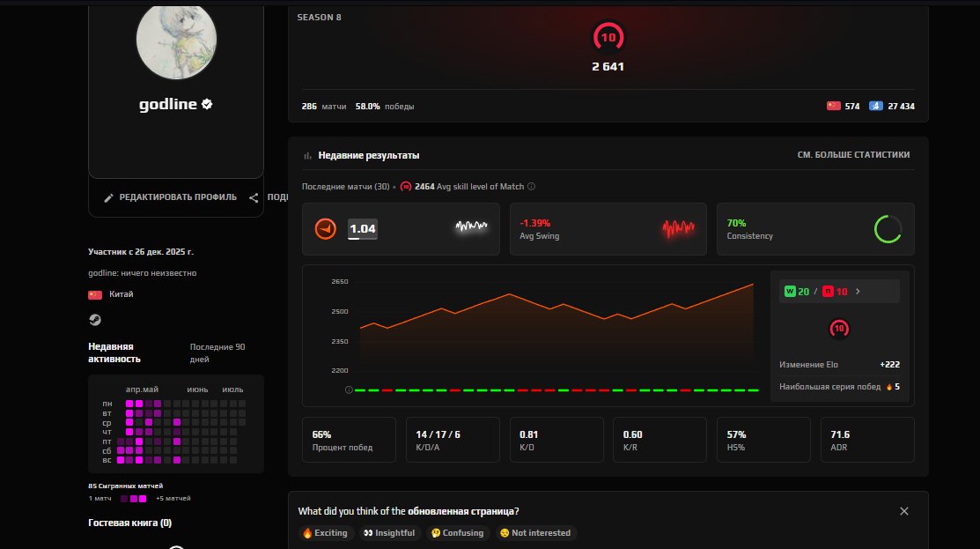Select the 66% Процент побед card
Screen dimensions: 980x549
(x=349, y=440)
